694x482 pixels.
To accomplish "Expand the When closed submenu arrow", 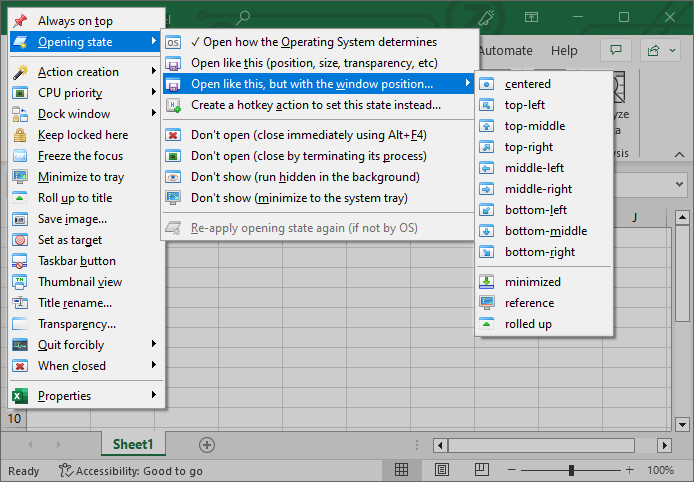I will (154, 365).
